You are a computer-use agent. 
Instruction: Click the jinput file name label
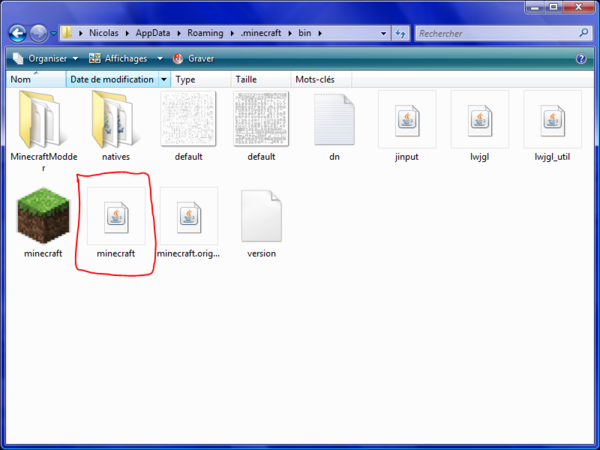point(407,157)
